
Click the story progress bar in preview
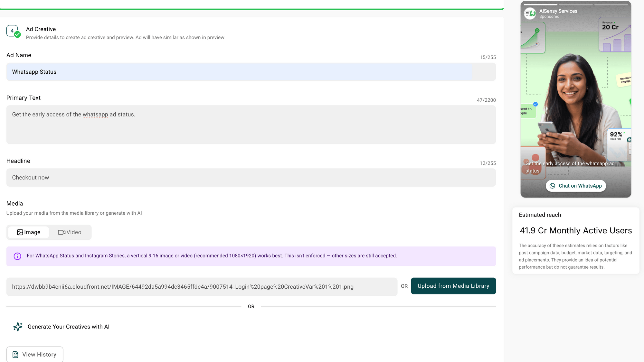pyautogui.click(x=576, y=5)
